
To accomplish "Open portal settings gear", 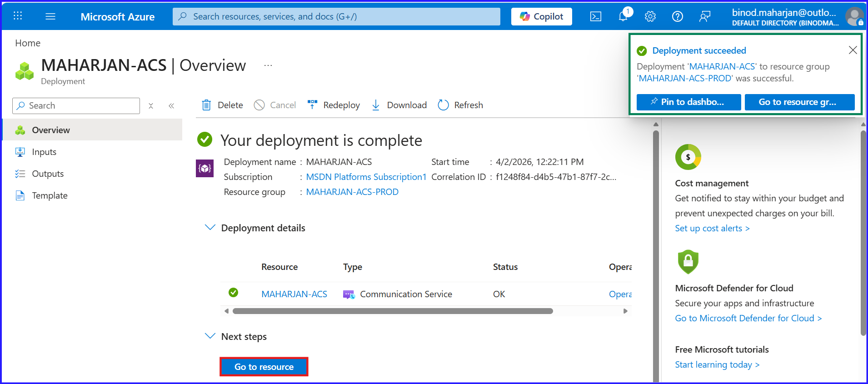I will pyautogui.click(x=650, y=17).
